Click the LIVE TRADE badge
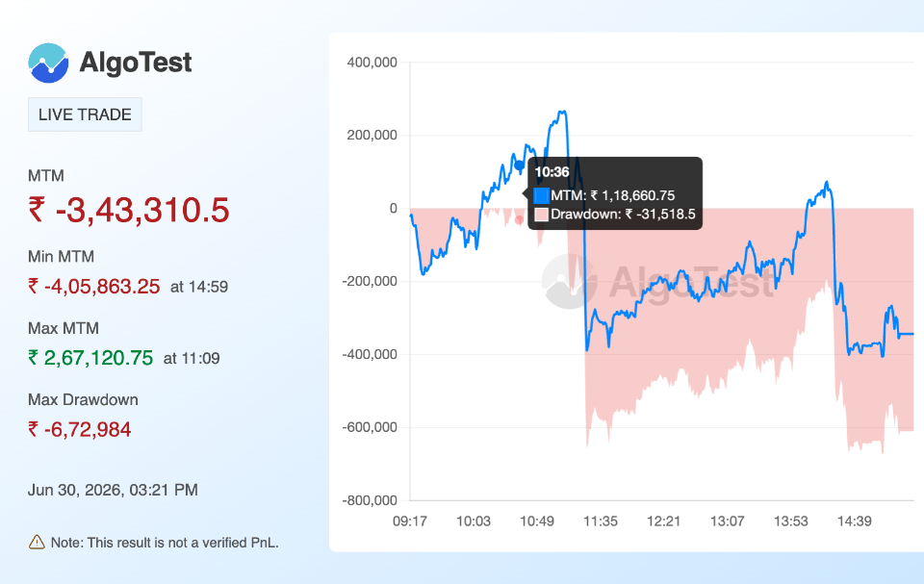924x584 pixels. click(85, 114)
